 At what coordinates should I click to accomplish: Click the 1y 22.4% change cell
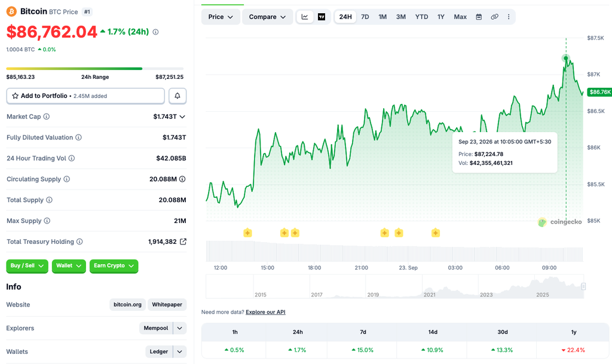point(573,350)
